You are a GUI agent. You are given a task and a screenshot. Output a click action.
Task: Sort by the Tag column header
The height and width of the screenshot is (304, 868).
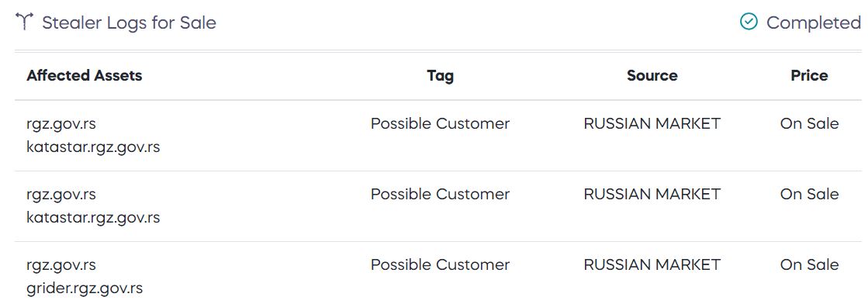click(x=440, y=76)
